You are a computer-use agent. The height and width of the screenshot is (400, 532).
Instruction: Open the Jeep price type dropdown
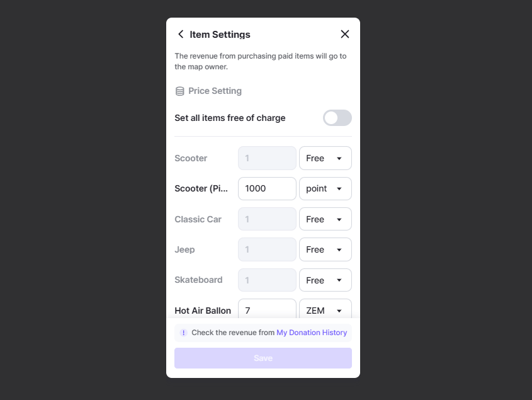point(325,249)
